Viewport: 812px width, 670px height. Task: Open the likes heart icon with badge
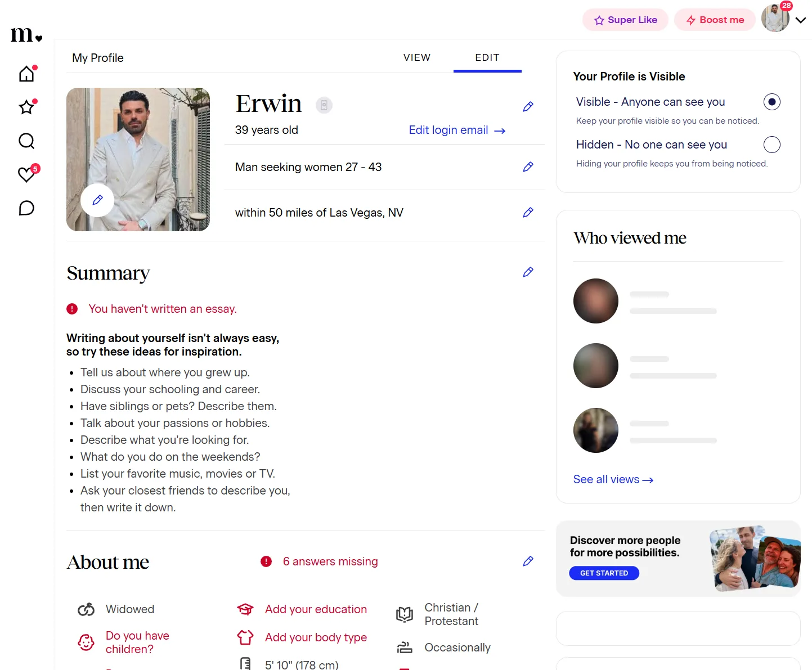point(26,174)
